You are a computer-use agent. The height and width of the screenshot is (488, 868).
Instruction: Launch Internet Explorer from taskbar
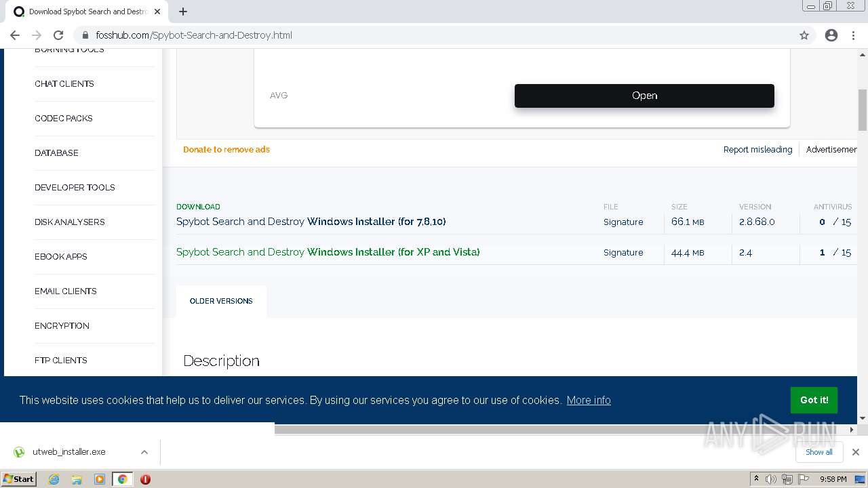[x=54, y=479]
